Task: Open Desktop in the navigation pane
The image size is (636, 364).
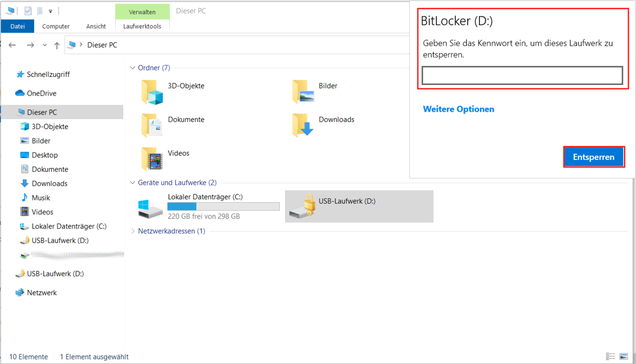Action: (x=45, y=155)
